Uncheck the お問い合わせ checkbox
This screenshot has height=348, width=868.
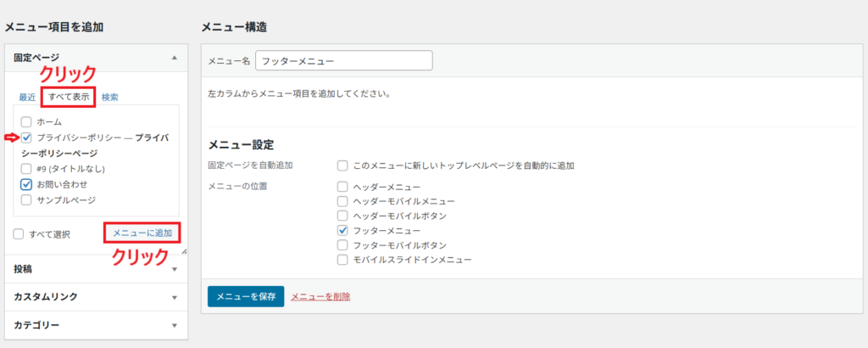tap(27, 183)
